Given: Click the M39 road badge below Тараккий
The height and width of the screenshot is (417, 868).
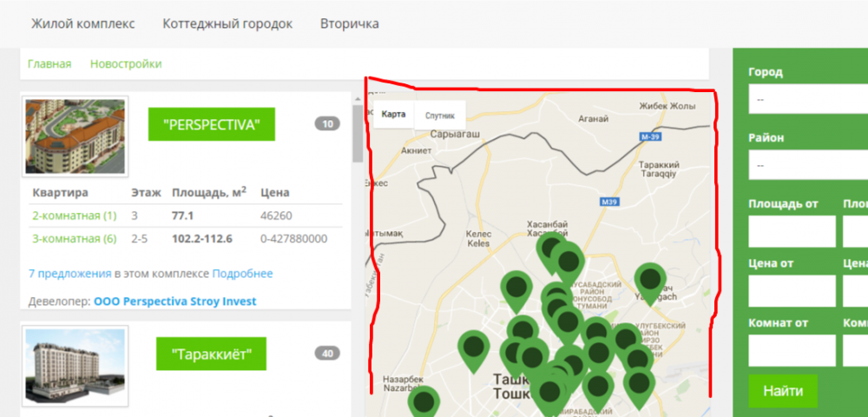Looking at the screenshot, I should pyautogui.click(x=608, y=202).
